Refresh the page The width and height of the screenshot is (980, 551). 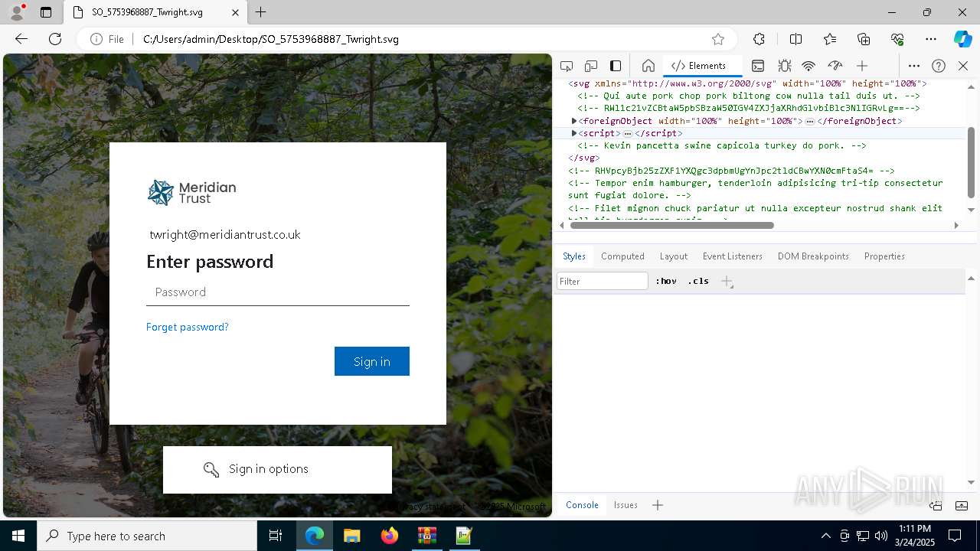click(x=55, y=39)
